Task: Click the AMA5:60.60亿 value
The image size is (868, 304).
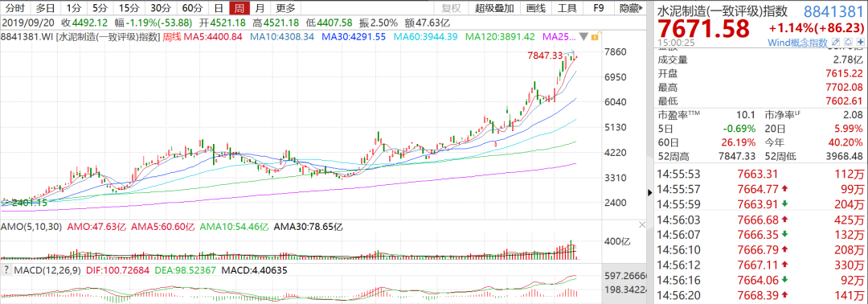Action: [162, 227]
